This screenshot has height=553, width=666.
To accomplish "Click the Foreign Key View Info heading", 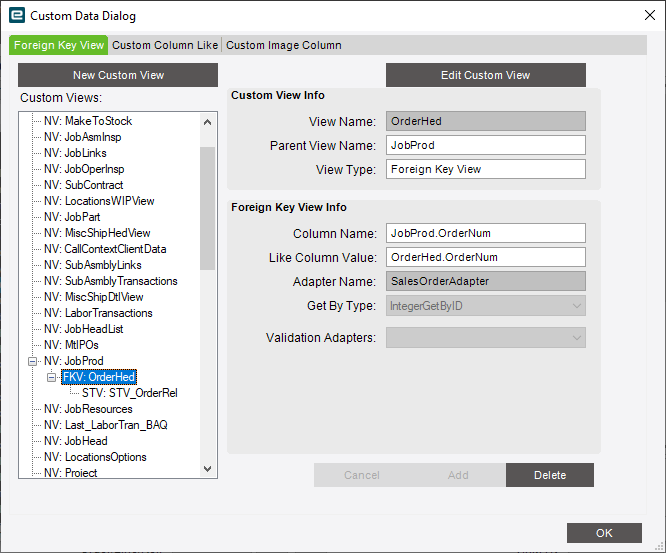I will click(289, 207).
